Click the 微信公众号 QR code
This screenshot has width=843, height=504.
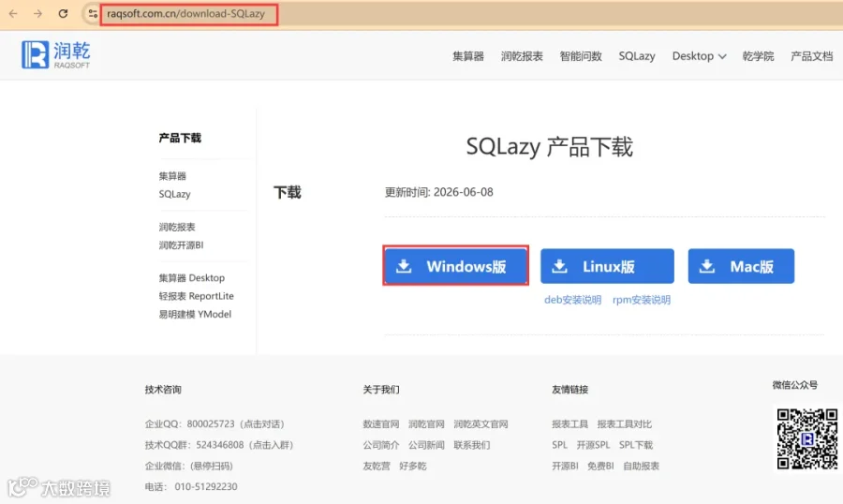pyautogui.click(x=807, y=439)
